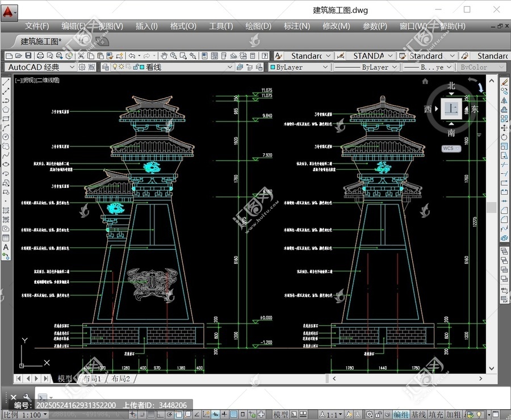Click the text style icon beside Standard
This screenshot has width=511, height=420.
point(278,56)
